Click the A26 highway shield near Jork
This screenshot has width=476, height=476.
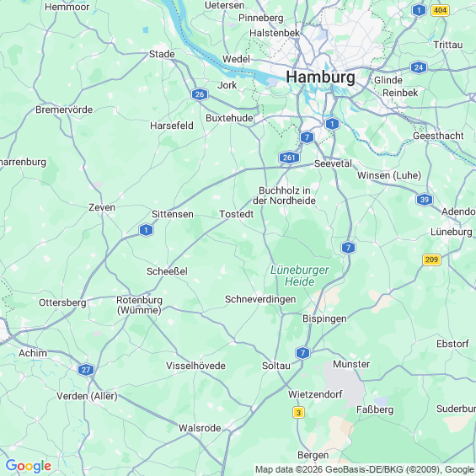tap(200, 94)
